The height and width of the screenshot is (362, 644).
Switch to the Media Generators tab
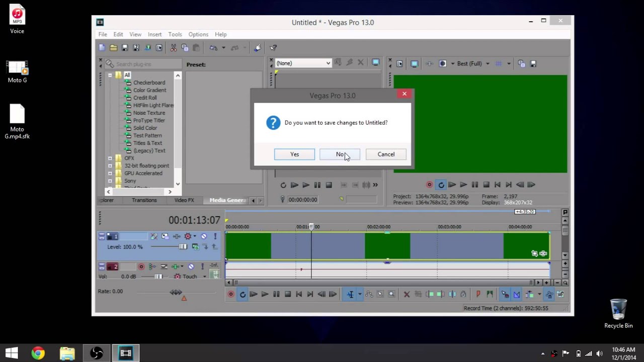point(227,200)
